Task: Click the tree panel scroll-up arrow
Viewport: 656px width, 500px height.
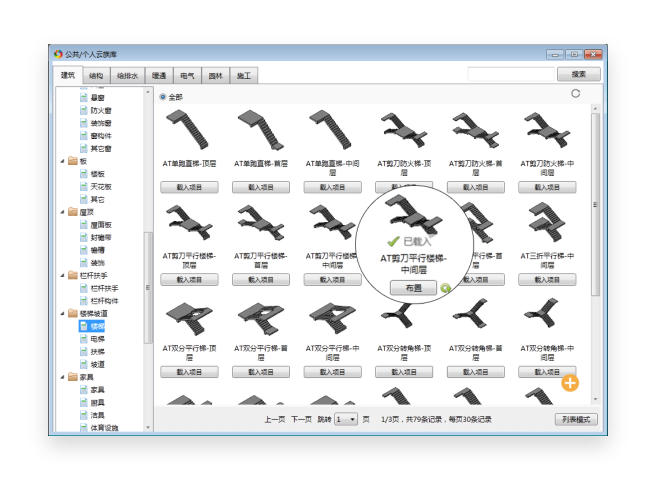Action: [x=148, y=92]
